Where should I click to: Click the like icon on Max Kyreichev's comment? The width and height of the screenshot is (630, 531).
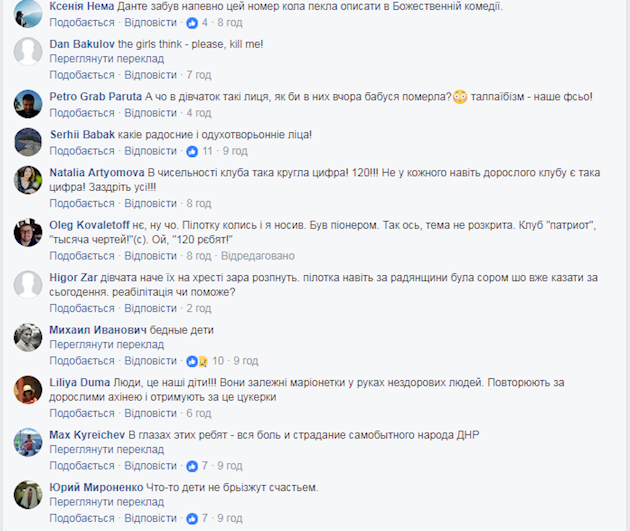point(192,466)
